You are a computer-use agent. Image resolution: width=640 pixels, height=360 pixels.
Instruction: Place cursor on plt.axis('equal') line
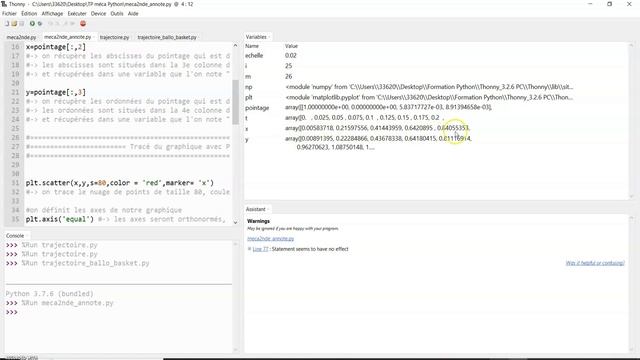60,219
